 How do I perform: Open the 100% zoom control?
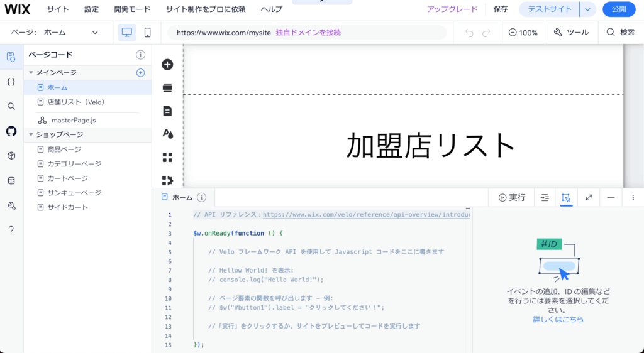pos(523,33)
